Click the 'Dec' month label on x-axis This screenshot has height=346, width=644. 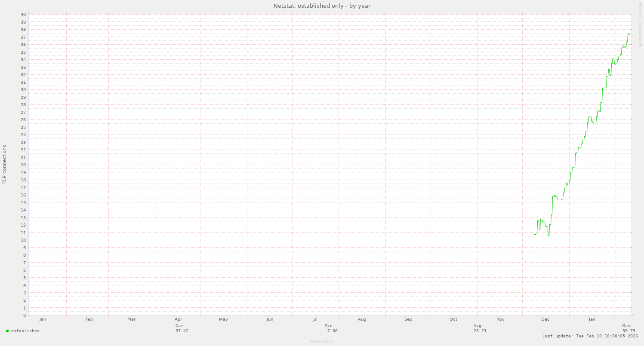coord(545,319)
